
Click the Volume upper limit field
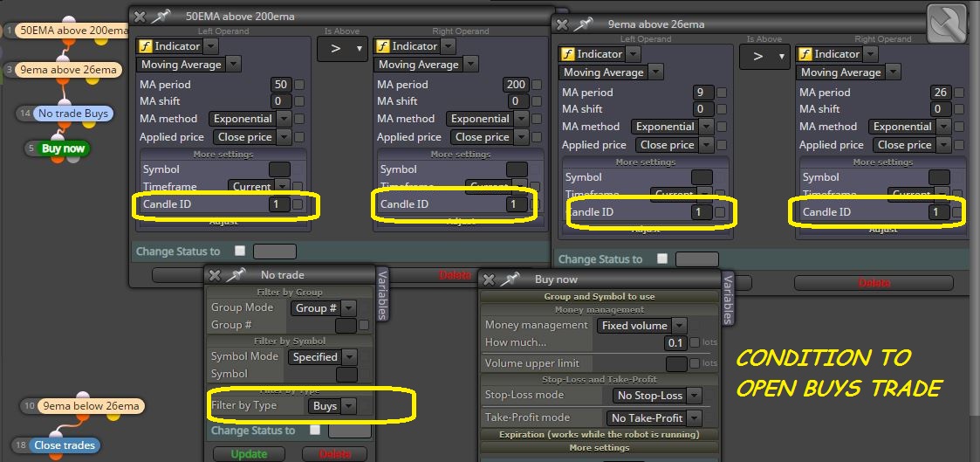677,363
